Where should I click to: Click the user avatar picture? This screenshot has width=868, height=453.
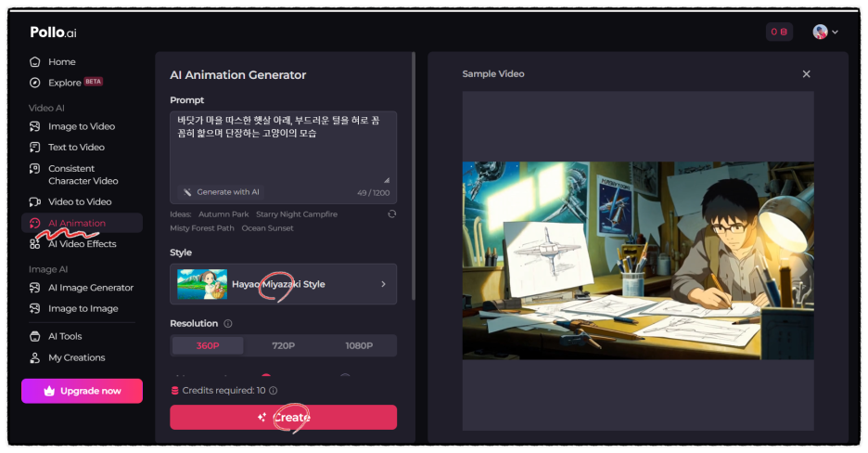pos(820,32)
